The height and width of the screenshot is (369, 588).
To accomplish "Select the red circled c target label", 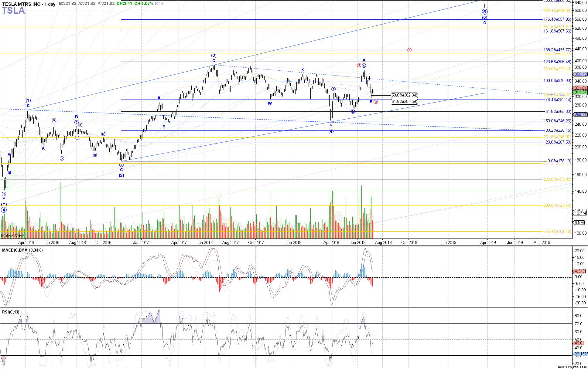I will pyautogui.click(x=409, y=50).
